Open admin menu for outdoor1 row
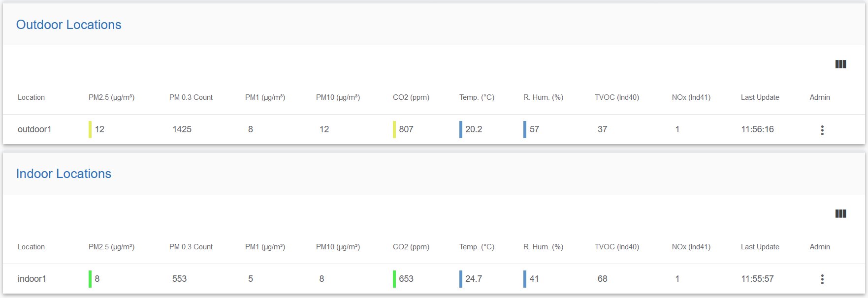Viewport: 868px width, 298px height. pyautogui.click(x=822, y=130)
